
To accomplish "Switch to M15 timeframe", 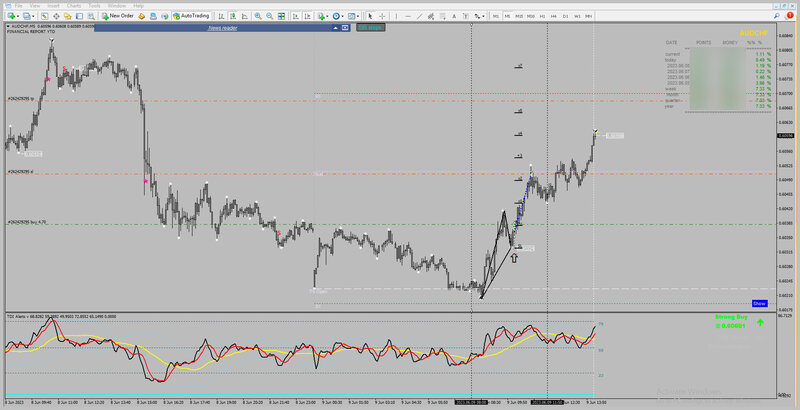I will click(519, 16).
